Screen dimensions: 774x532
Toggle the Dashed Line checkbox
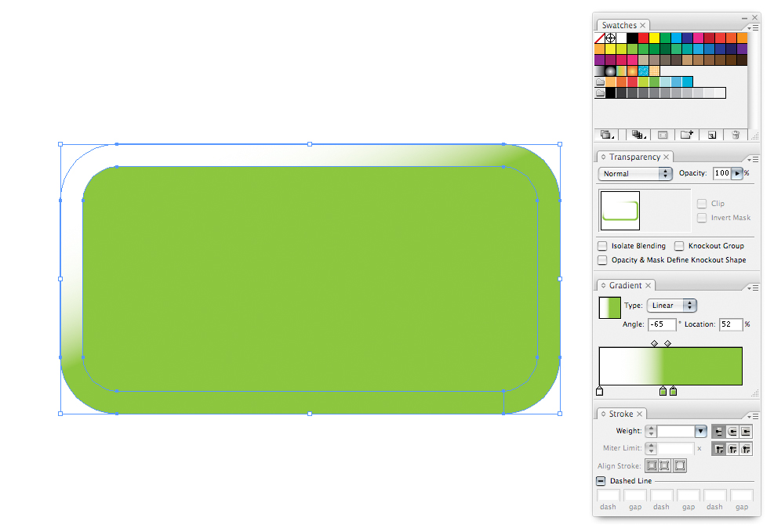[601, 481]
